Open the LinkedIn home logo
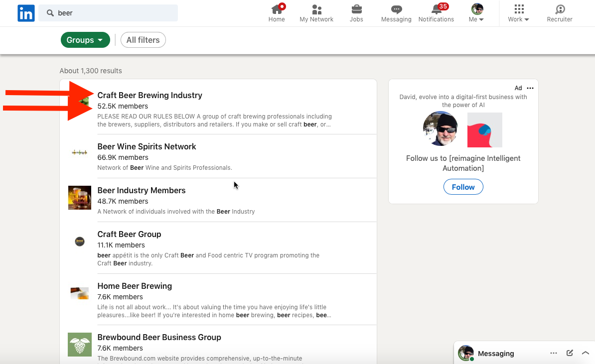Viewport: 595px width, 364px height. click(x=26, y=13)
